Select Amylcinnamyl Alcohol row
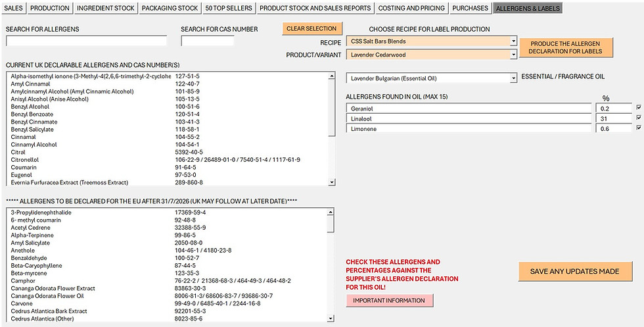 pyautogui.click(x=167, y=91)
